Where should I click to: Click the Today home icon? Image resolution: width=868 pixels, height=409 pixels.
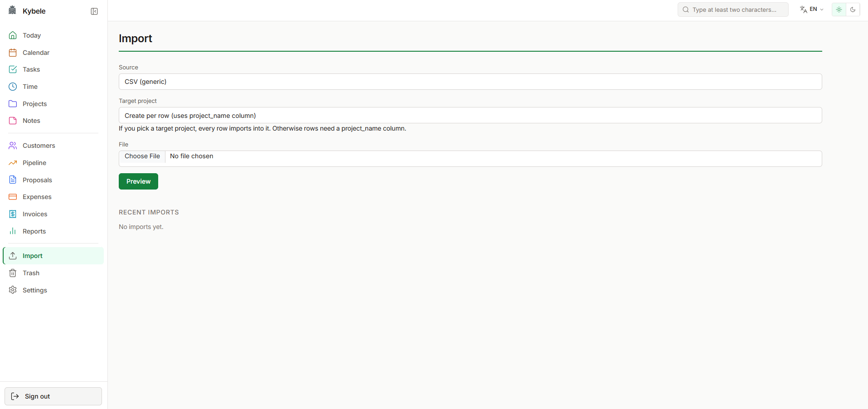pos(13,35)
